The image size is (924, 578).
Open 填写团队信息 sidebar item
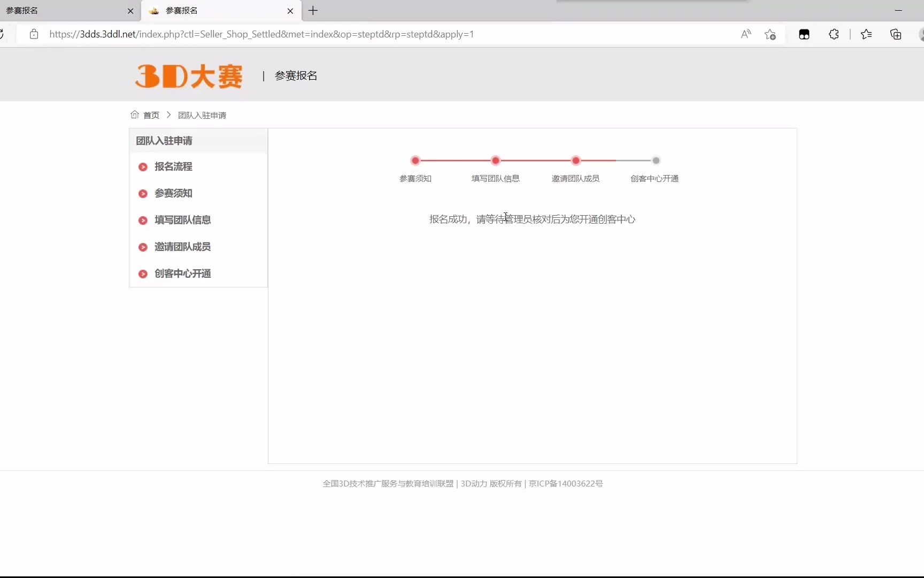coord(182,220)
